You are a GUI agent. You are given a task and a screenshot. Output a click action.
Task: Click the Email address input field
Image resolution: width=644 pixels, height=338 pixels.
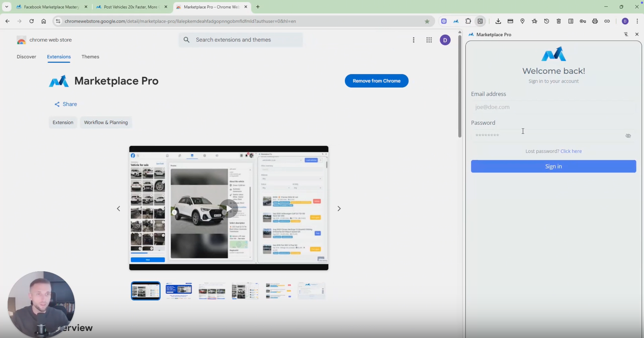coord(553,107)
